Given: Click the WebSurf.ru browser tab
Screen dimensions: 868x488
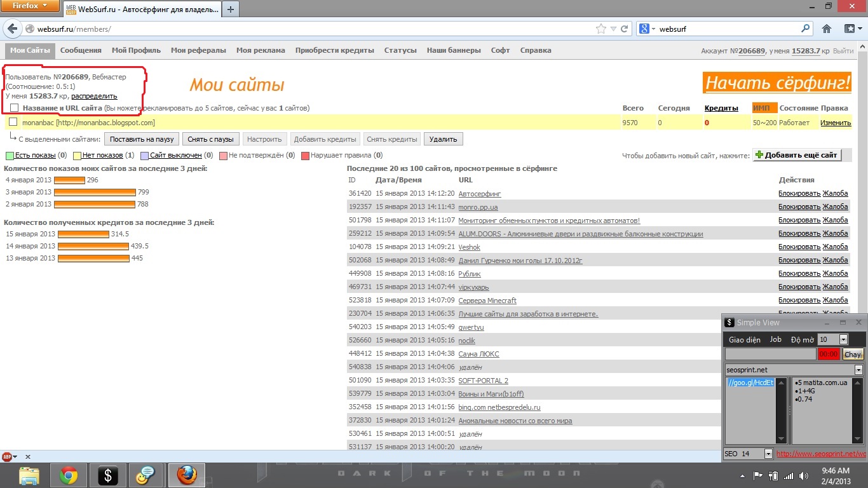Looking at the screenshot, I should click(142, 9).
